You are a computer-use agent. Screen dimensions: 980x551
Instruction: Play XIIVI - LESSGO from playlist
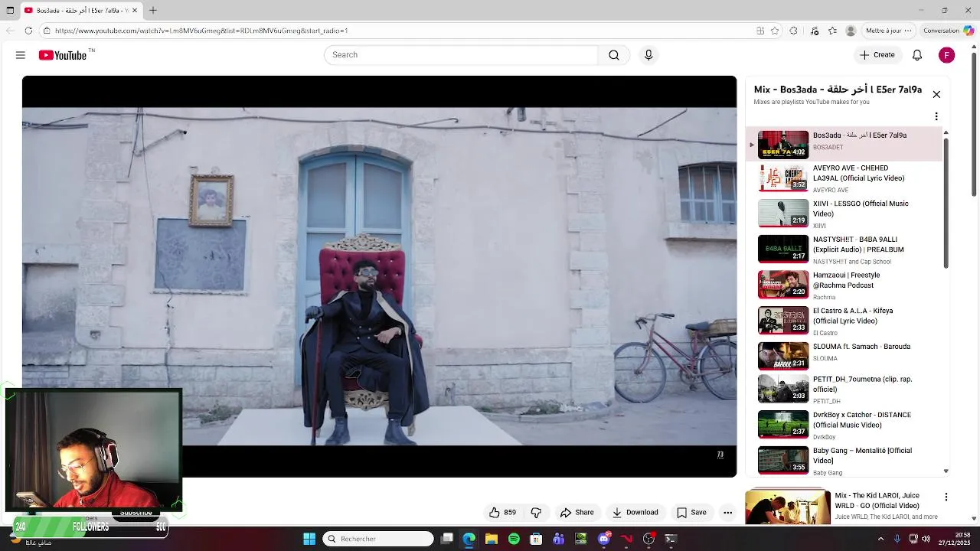844,214
